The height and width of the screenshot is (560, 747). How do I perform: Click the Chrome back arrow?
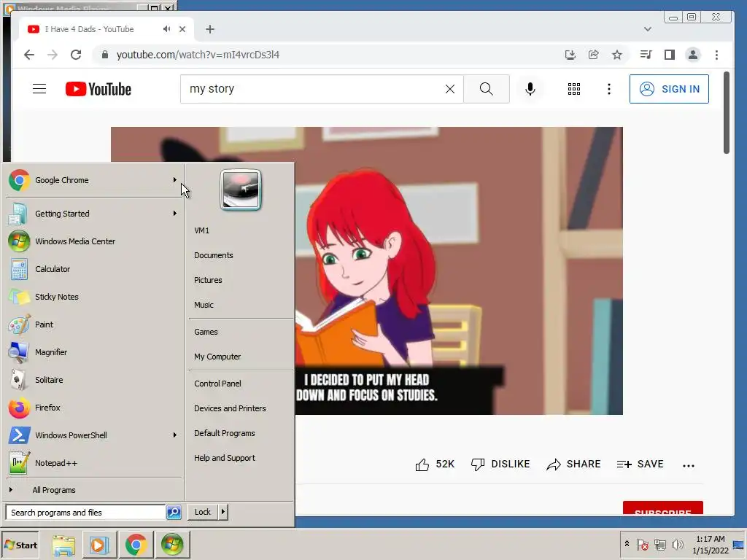point(29,55)
